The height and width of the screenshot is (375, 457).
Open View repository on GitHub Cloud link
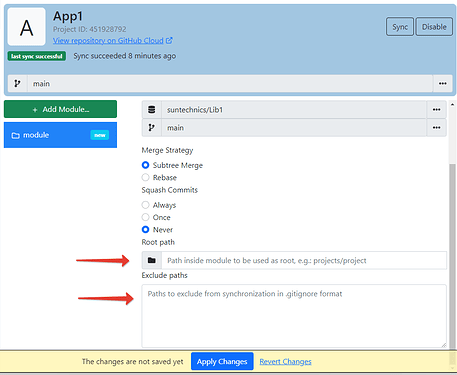tap(108, 41)
